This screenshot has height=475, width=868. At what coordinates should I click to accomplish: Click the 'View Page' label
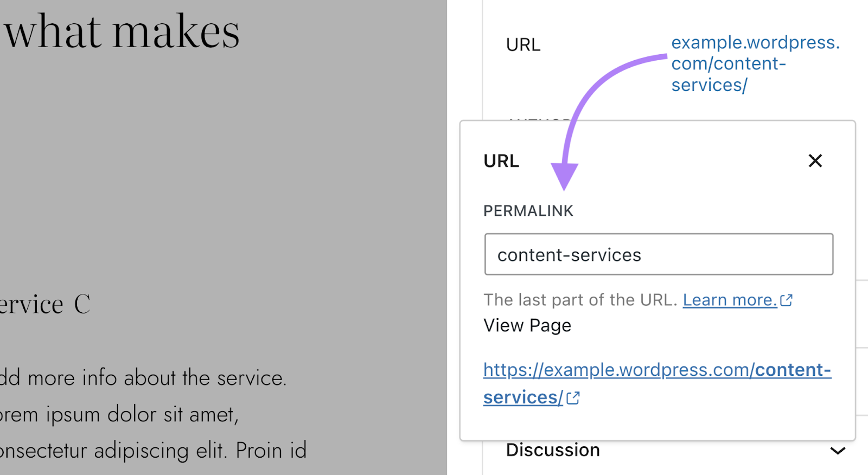[527, 325]
